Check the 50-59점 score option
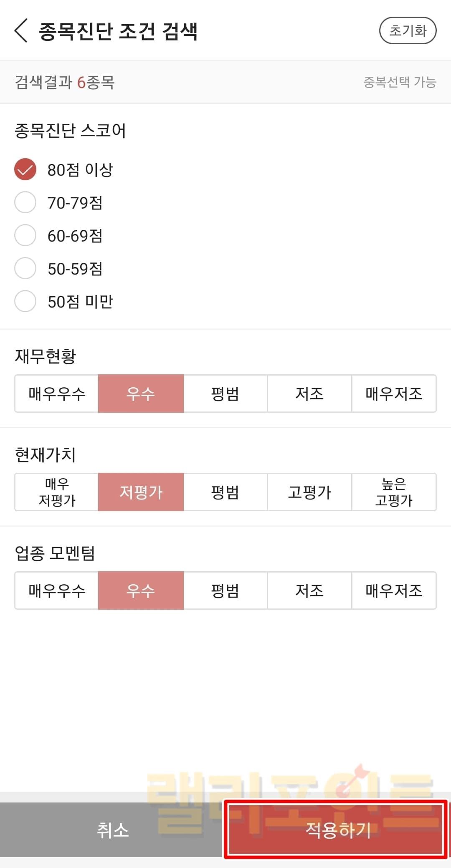The image size is (451, 868). pos(25,268)
